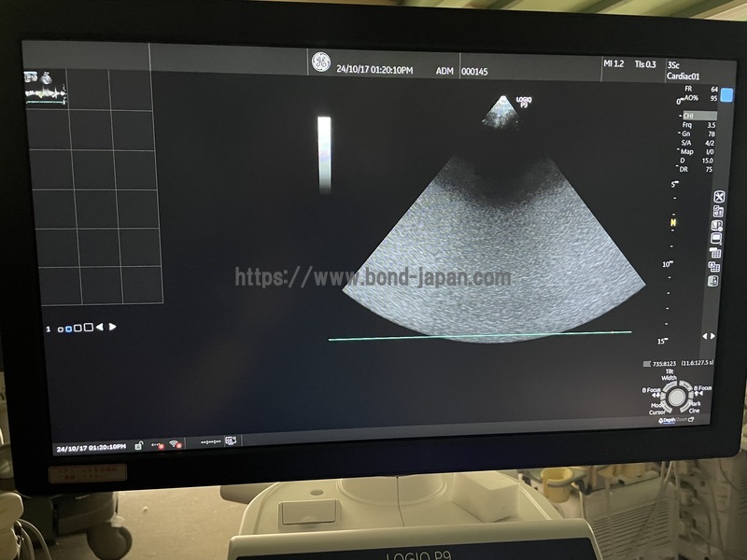747x560 pixels.
Task: Click the Tilt Width trackball label
Action: coord(669,374)
